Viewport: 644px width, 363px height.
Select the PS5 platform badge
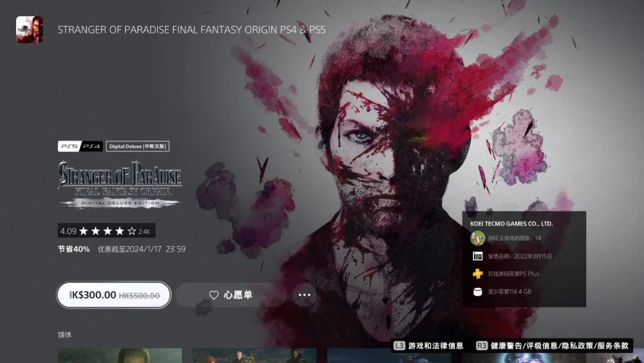pyautogui.click(x=69, y=146)
